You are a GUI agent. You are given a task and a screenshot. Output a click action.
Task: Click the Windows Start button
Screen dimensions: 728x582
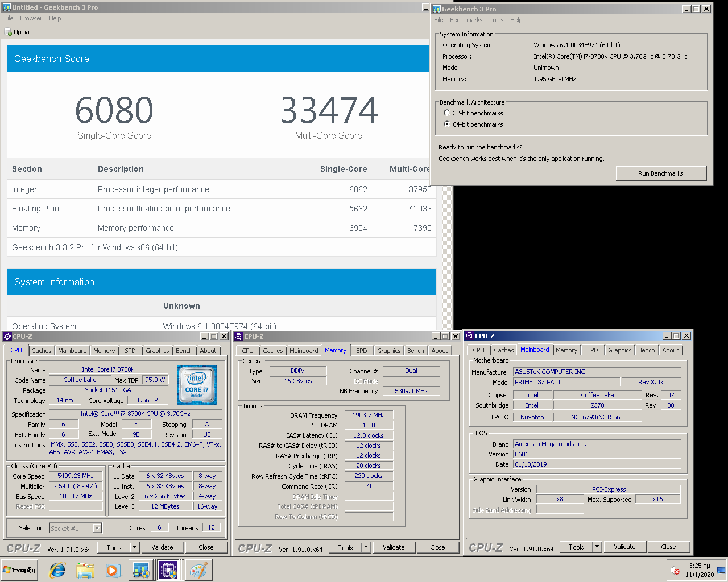point(20,570)
